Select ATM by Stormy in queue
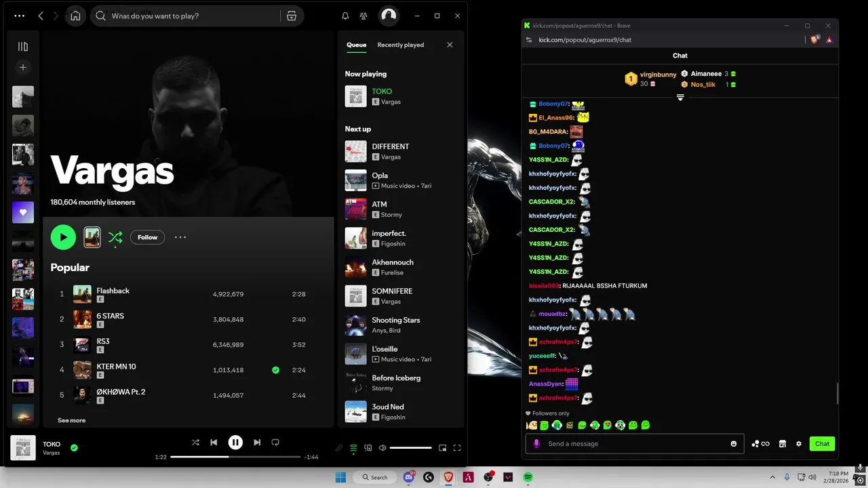Viewport: 868px width, 488px height. click(401, 209)
